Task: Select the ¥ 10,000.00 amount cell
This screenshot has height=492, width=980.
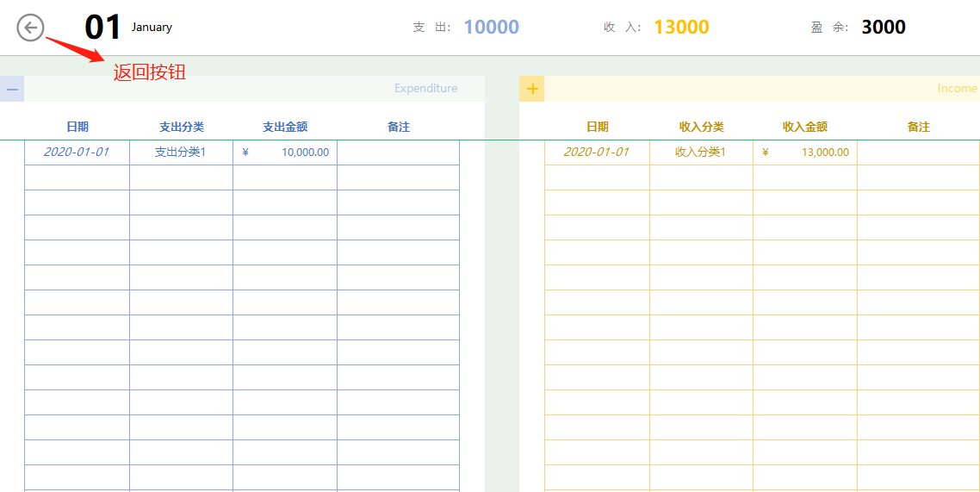Action: pos(285,153)
